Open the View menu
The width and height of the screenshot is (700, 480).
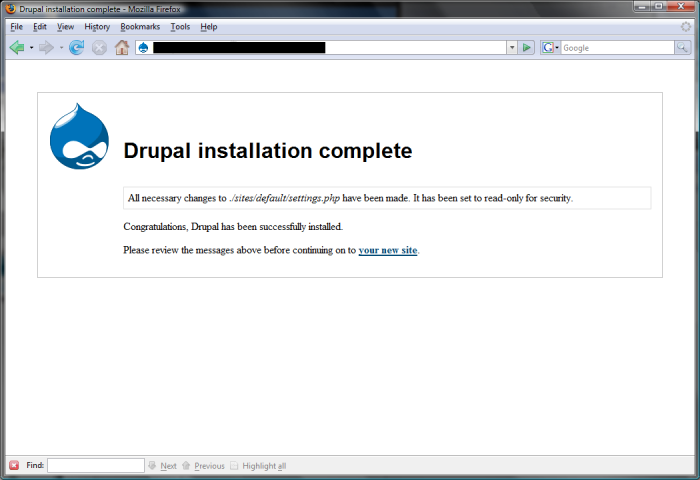pos(65,27)
